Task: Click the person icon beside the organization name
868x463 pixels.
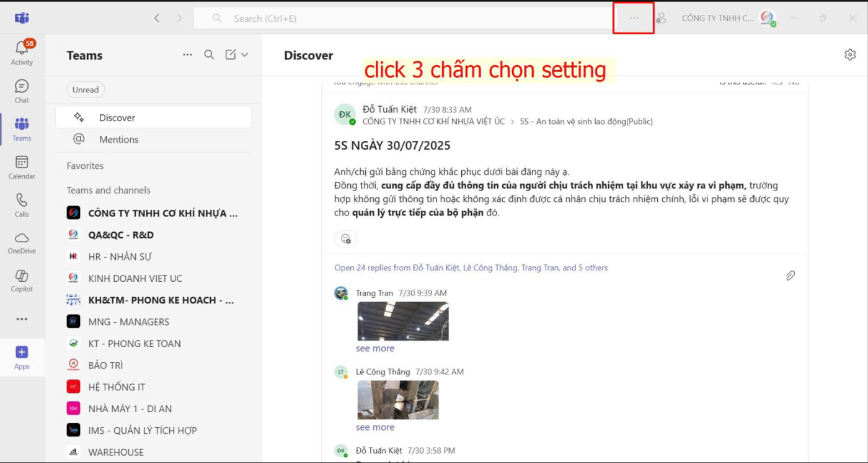Action: tap(661, 18)
